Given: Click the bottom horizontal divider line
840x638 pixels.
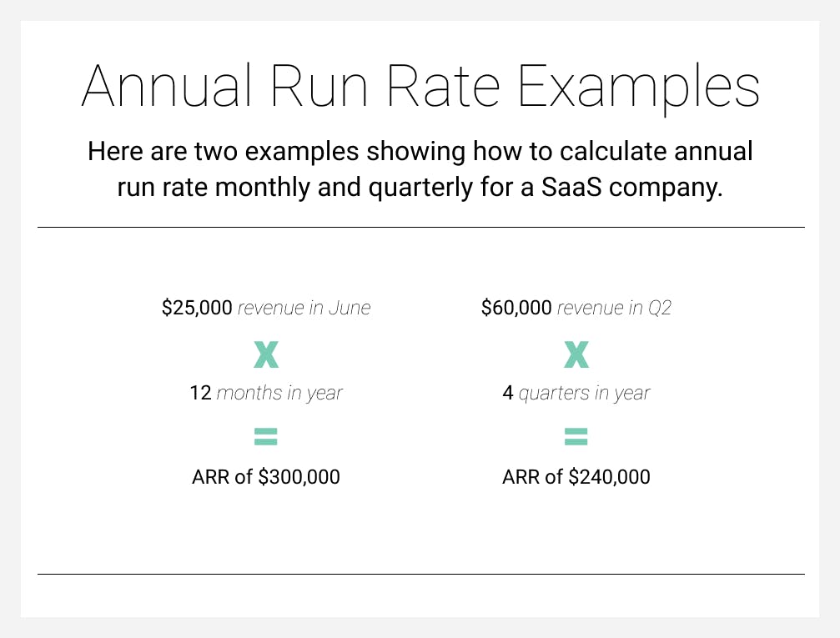Looking at the screenshot, I should (420, 574).
